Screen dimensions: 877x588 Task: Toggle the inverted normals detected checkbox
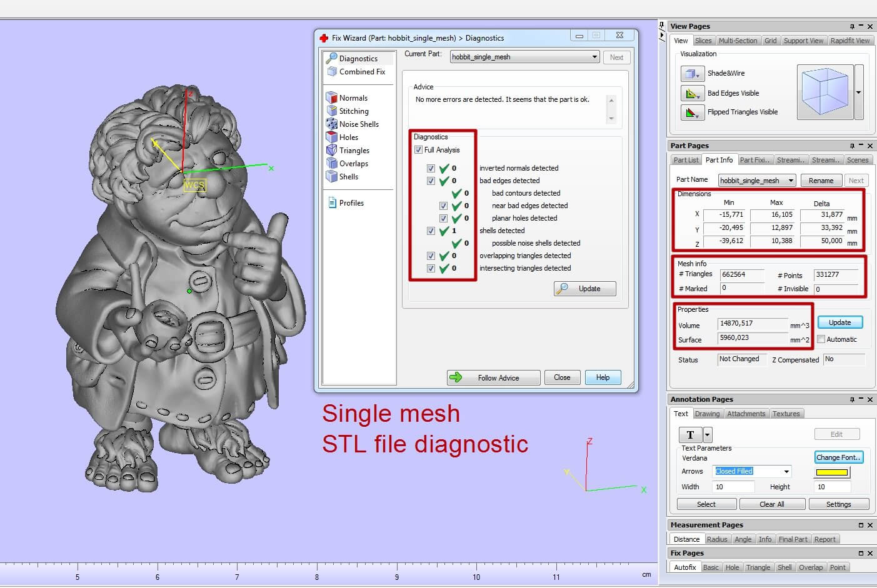click(431, 168)
